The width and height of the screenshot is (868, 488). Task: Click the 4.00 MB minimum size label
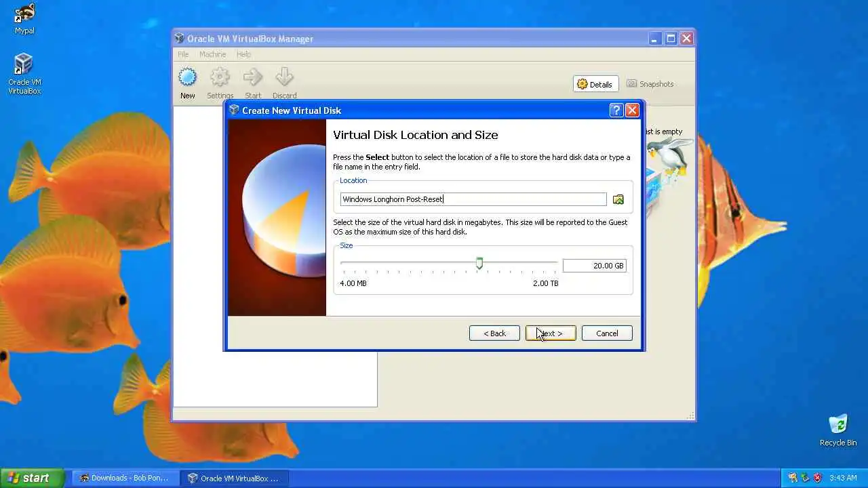tap(353, 283)
